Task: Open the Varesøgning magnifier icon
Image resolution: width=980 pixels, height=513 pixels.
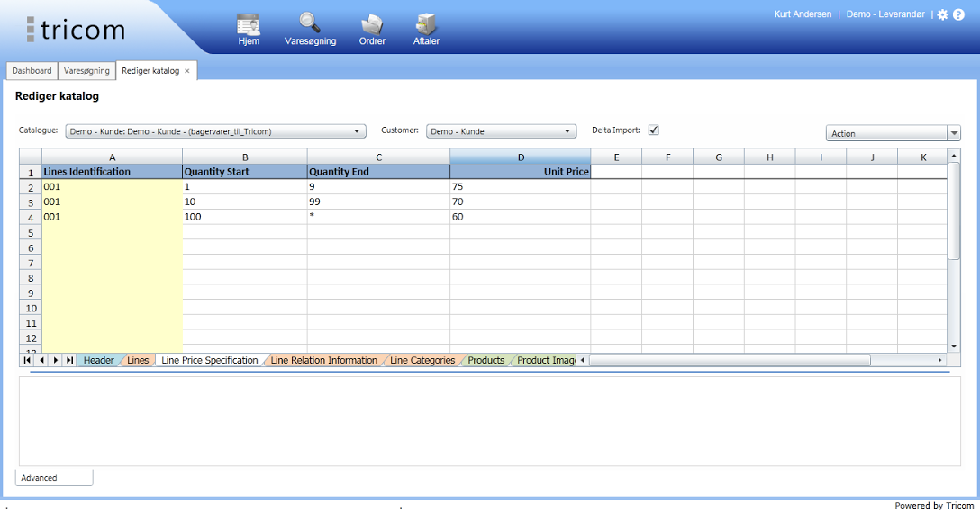Action: tap(310, 30)
